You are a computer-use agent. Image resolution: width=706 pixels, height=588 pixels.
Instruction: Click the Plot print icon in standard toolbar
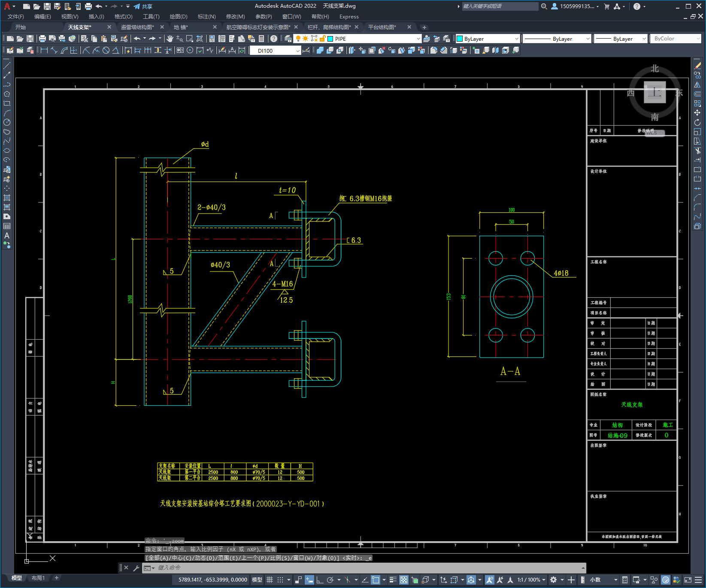tap(42, 39)
